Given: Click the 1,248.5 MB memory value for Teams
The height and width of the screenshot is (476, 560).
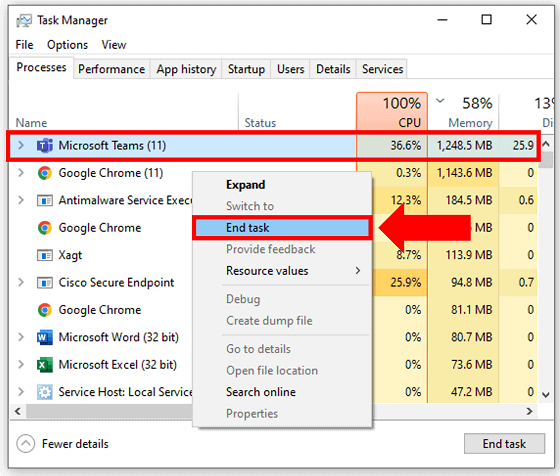Looking at the screenshot, I should point(464,145).
